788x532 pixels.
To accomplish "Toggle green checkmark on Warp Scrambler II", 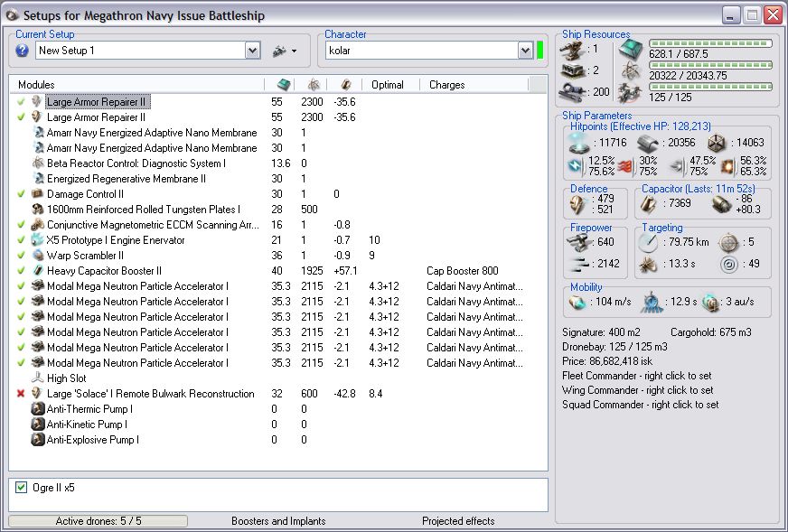I will [x=21, y=256].
